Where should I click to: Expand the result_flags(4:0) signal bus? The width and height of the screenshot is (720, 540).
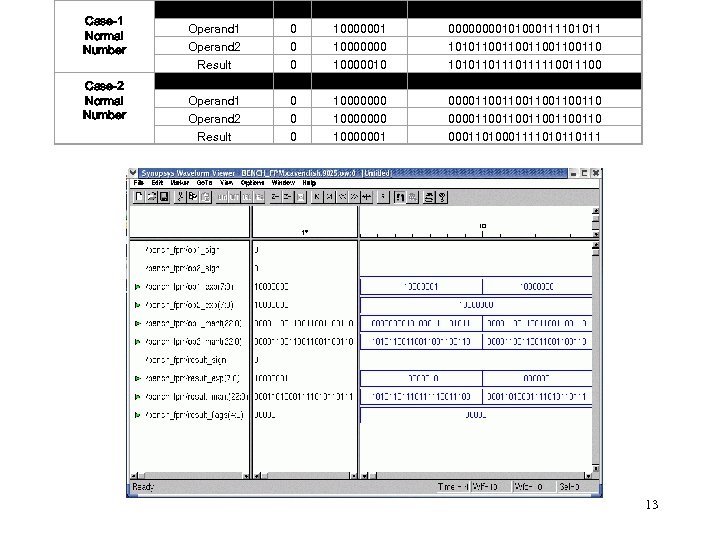click(x=137, y=415)
